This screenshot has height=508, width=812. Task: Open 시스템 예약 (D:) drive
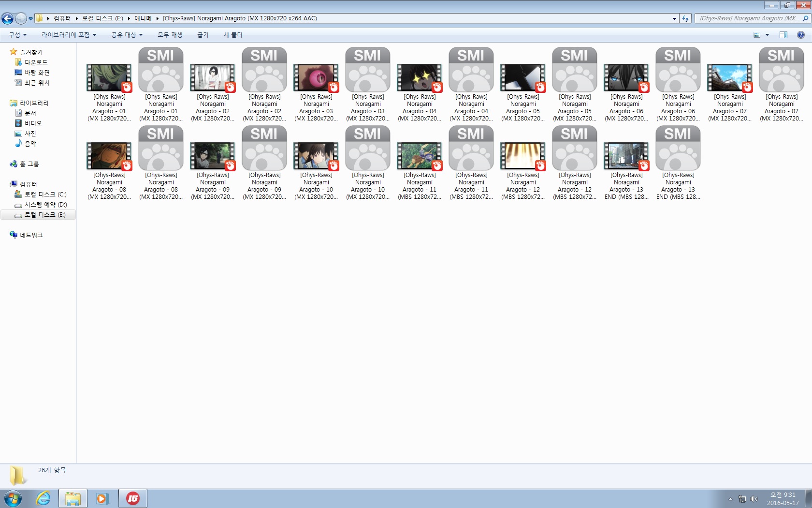point(41,204)
